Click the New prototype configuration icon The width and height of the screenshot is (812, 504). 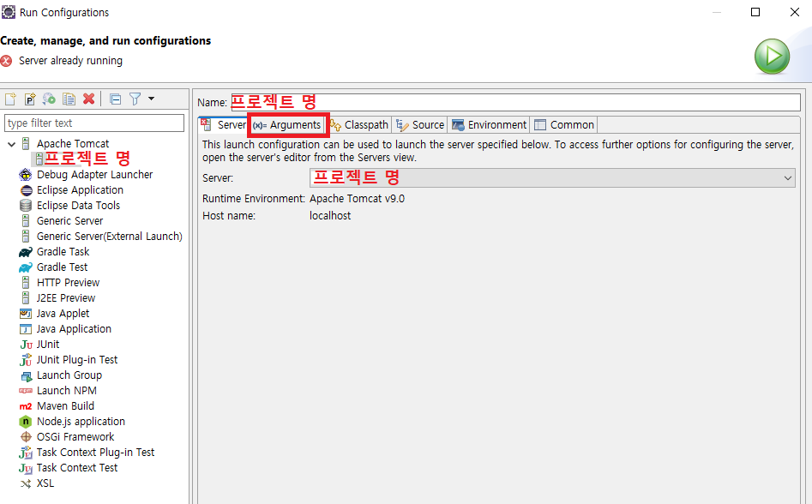tap(30, 99)
